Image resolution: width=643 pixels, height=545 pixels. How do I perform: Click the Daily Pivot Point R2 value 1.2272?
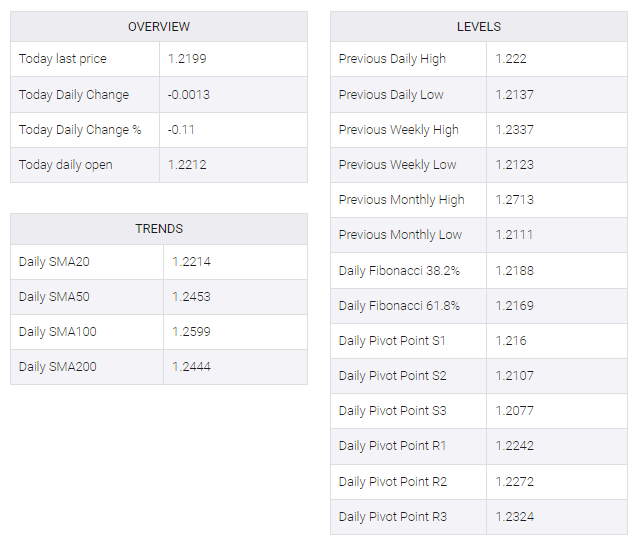pos(514,482)
